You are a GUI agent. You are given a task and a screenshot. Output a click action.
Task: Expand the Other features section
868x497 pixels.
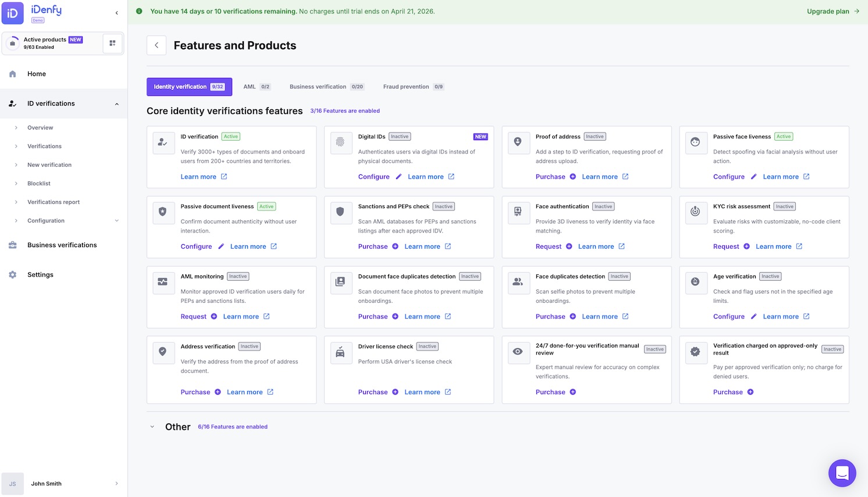pyautogui.click(x=152, y=427)
